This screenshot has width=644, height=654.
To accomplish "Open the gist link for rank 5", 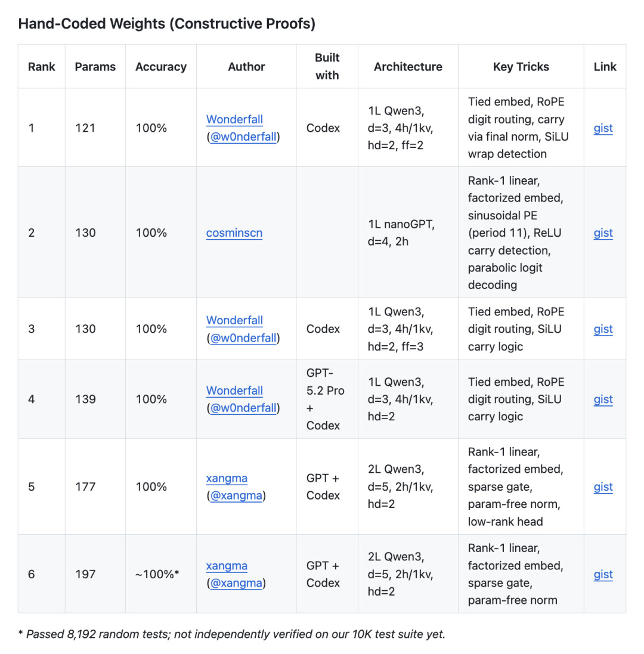I will pyautogui.click(x=603, y=487).
